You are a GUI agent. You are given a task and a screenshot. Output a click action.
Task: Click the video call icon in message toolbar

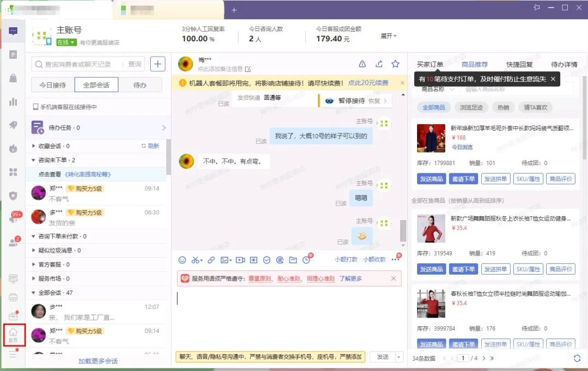pyautogui.click(x=240, y=260)
